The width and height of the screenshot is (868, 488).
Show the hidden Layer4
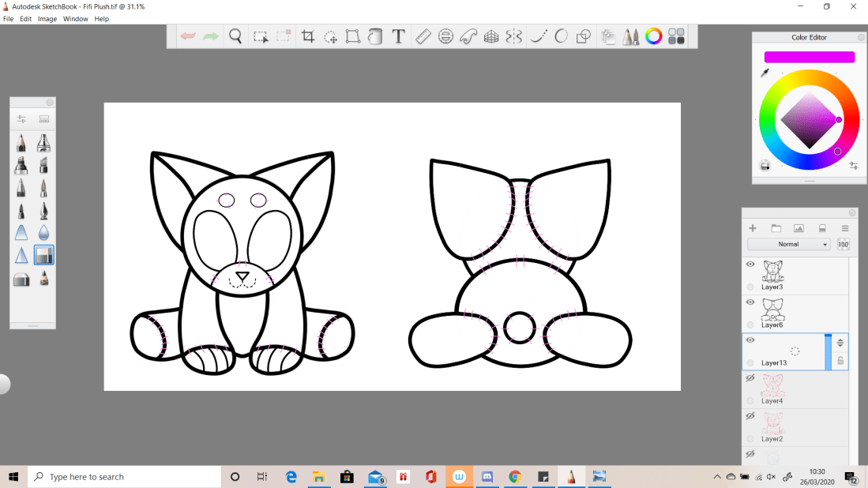tap(750, 378)
